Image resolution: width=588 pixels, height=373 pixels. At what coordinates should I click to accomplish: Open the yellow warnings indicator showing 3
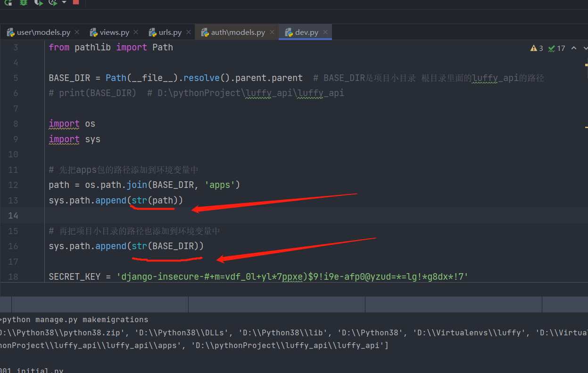coord(537,48)
